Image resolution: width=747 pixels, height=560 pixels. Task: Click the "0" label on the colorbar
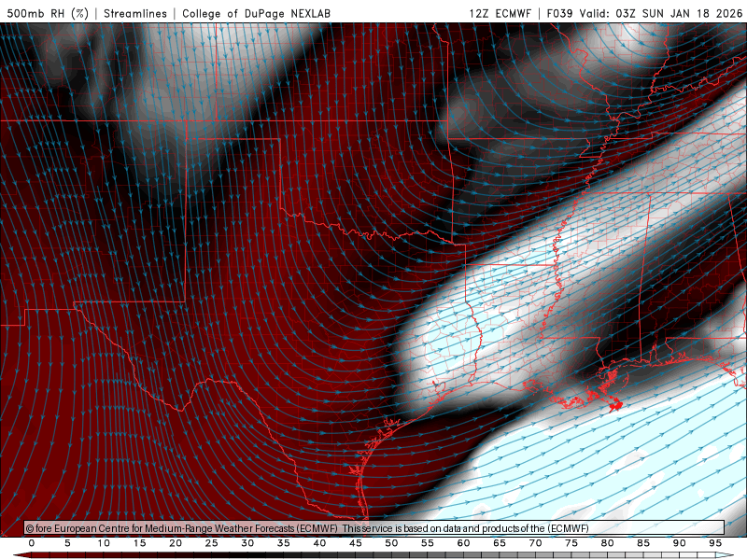coord(32,543)
